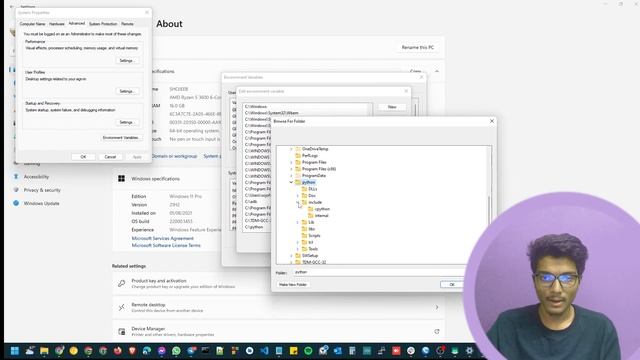The image size is (640, 360).
Task: Click the DLLs folder icon
Action: (x=304, y=189)
